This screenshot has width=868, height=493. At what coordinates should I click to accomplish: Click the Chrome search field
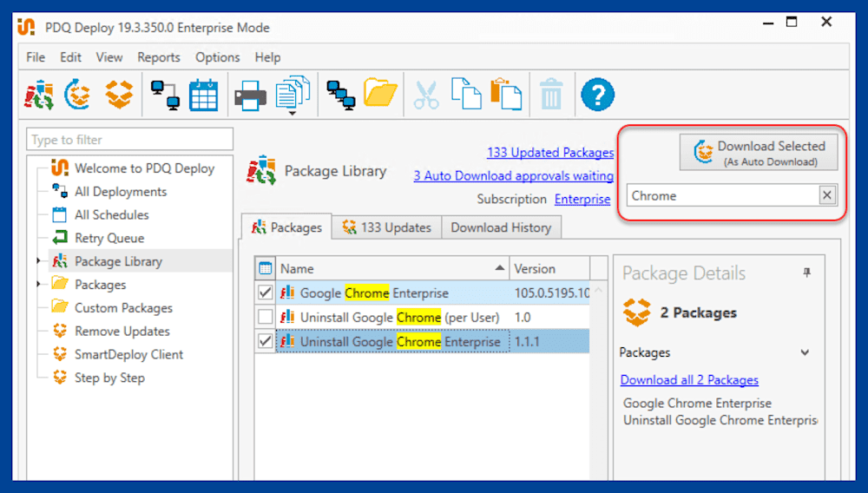point(722,195)
